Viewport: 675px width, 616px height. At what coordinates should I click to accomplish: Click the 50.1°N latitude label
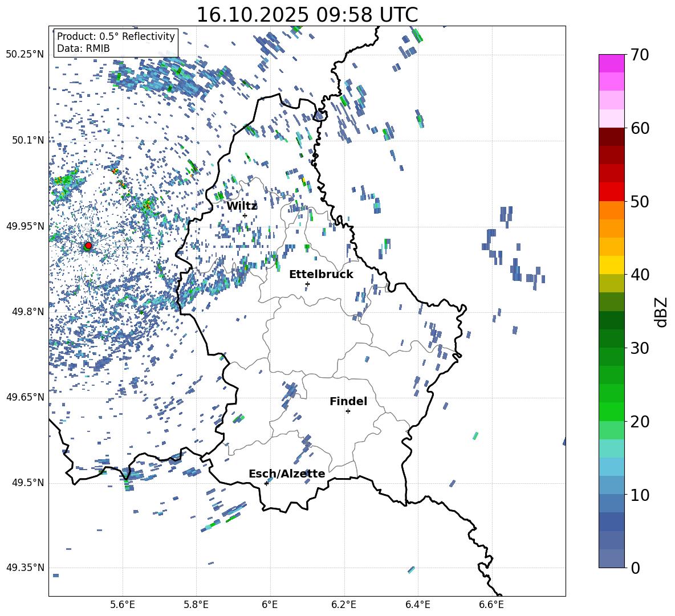tap(27, 140)
